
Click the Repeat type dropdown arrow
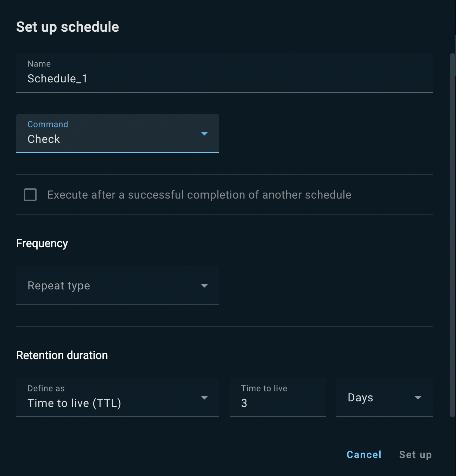click(204, 286)
